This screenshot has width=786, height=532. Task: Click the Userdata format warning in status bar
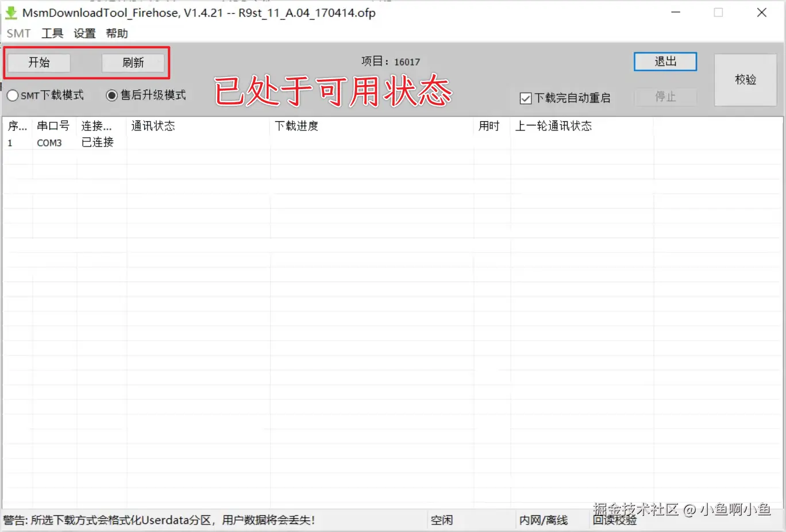[x=159, y=521]
